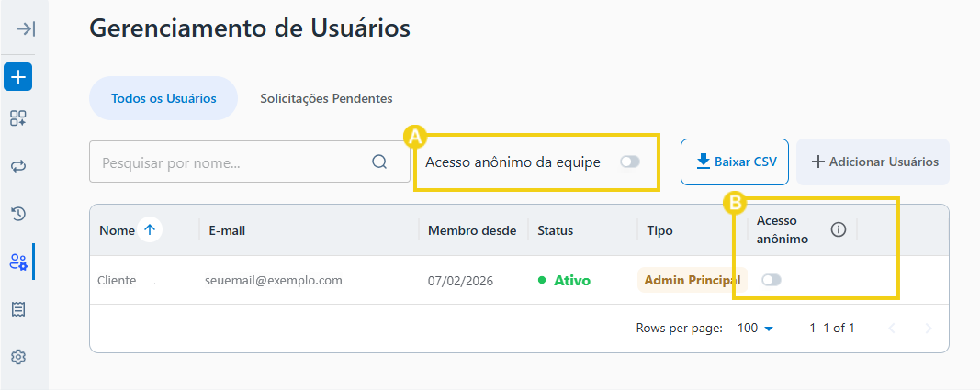The image size is (980, 390).
Task: Sort by Nome using the arrow icon
Action: point(150,230)
